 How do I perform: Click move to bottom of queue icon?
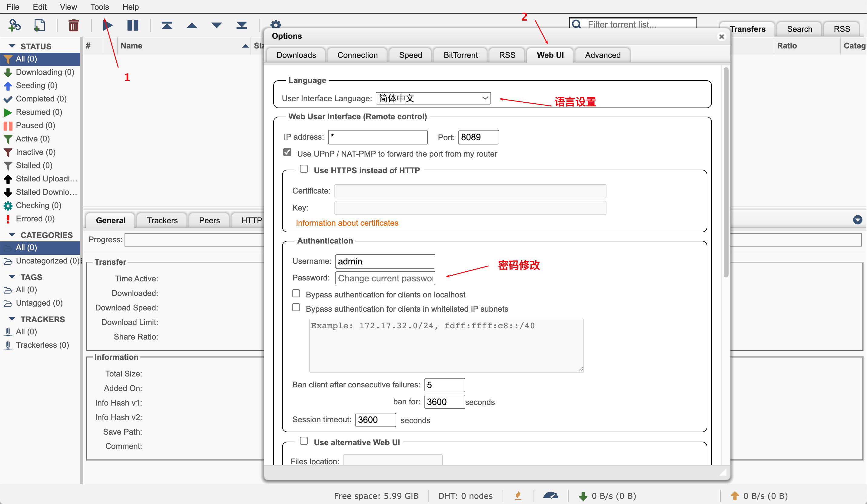pyautogui.click(x=241, y=25)
